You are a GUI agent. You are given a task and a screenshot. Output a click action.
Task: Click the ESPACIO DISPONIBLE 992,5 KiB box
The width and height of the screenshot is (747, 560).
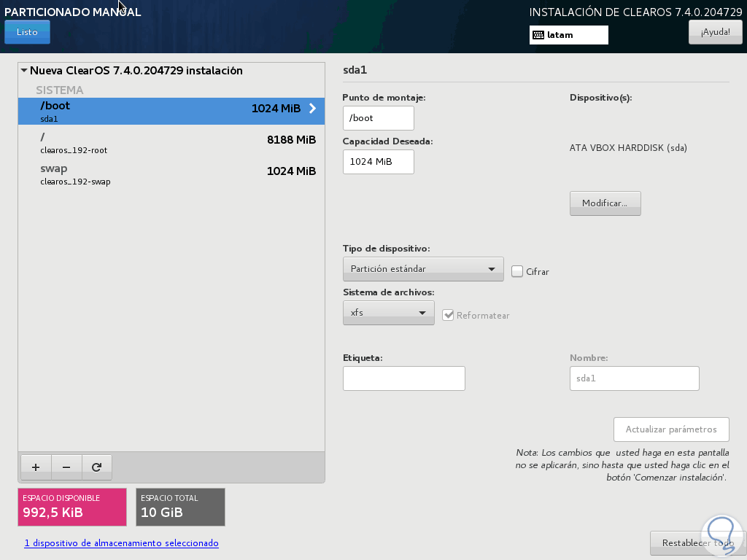click(72, 507)
